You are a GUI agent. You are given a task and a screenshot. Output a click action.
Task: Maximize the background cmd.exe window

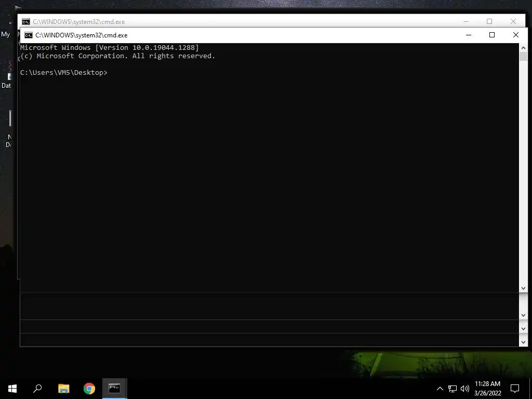click(x=489, y=21)
